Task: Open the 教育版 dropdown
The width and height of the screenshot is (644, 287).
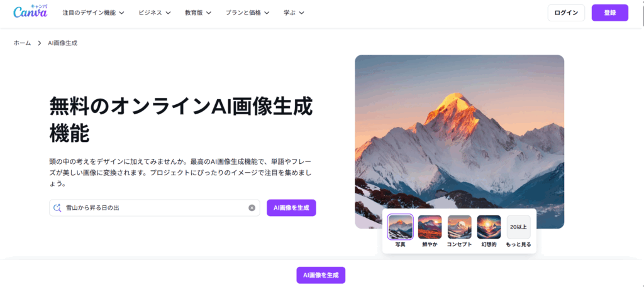Action: pos(198,13)
